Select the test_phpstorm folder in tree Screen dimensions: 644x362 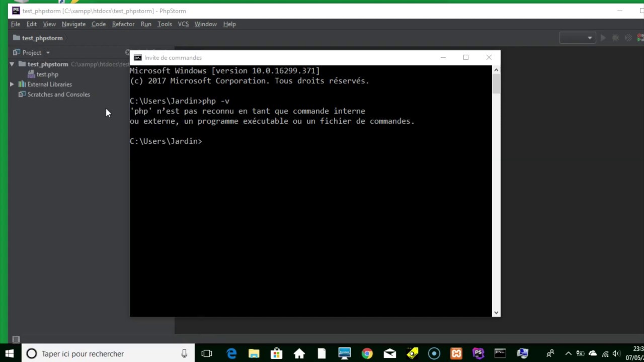(x=48, y=64)
